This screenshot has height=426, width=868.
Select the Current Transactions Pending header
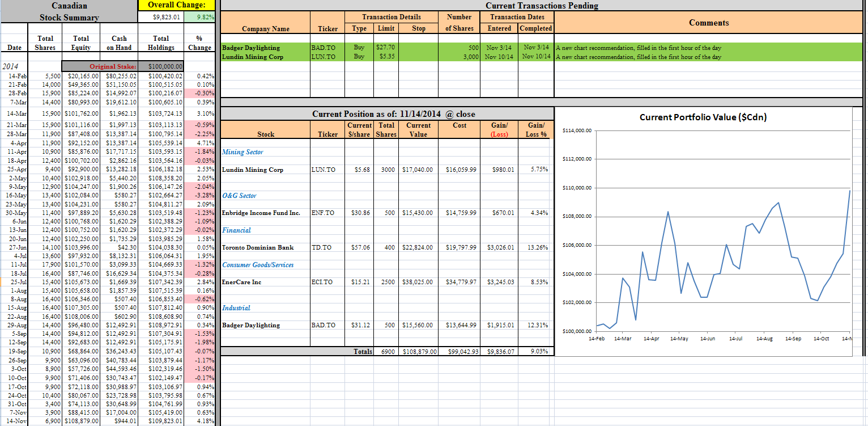[541, 6]
